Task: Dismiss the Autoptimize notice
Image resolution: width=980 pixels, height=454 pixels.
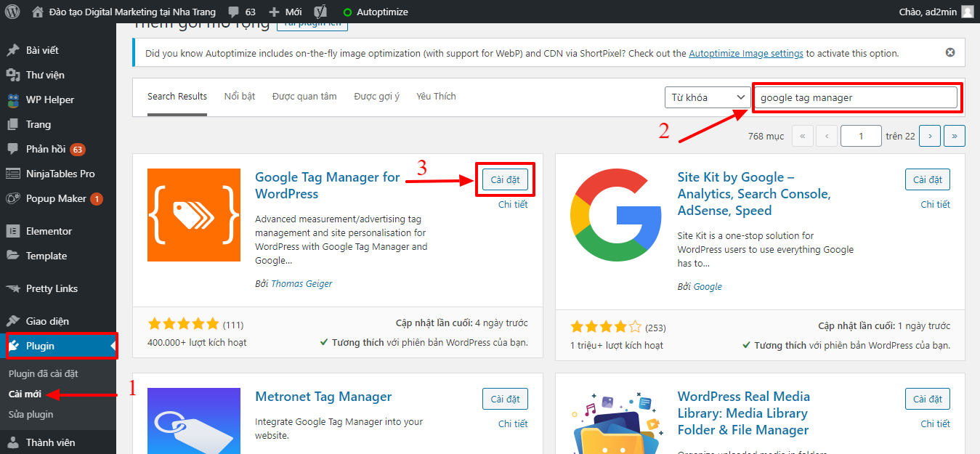Action: pos(950,52)
